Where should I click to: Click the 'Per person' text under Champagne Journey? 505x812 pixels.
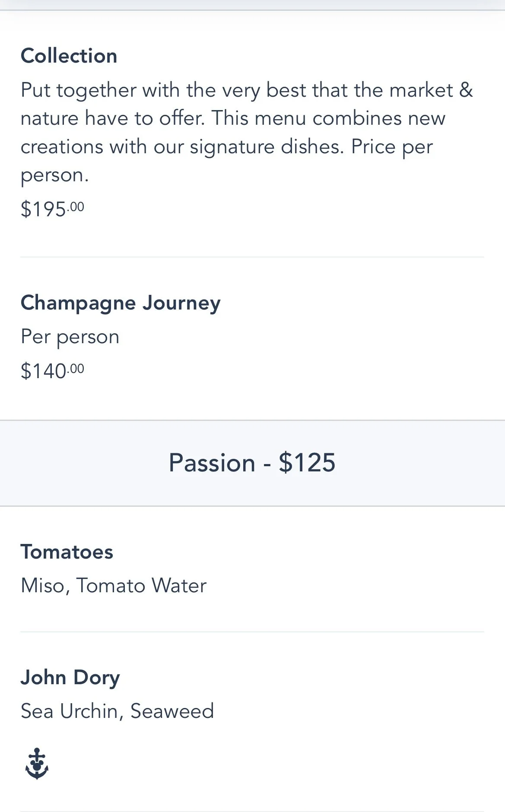tap(70, 337)
